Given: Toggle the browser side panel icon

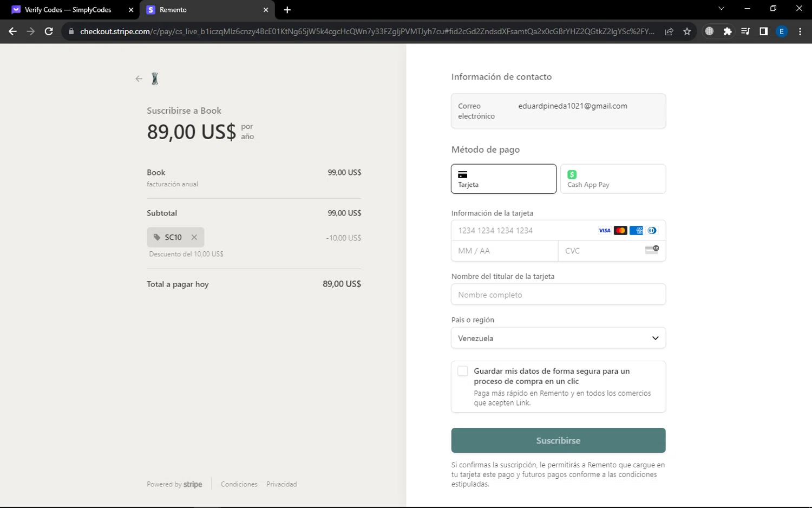Looking at the screenshot, I should point(763,31).
